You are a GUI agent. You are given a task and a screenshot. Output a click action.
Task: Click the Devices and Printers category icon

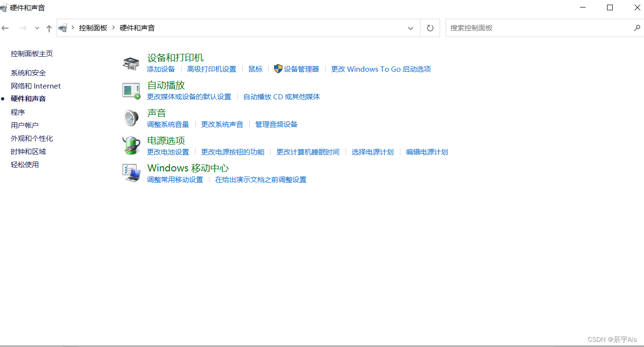[x=131, y=63]
